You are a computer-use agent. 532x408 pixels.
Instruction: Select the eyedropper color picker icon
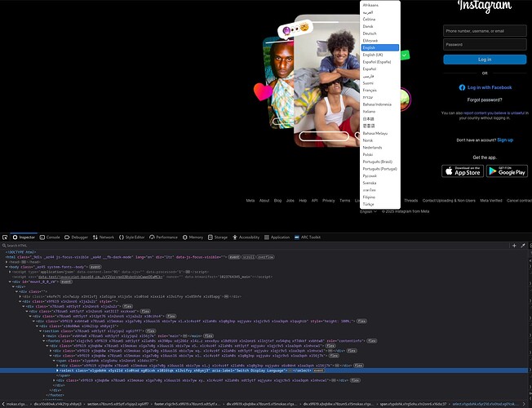(x=523, y=246)
